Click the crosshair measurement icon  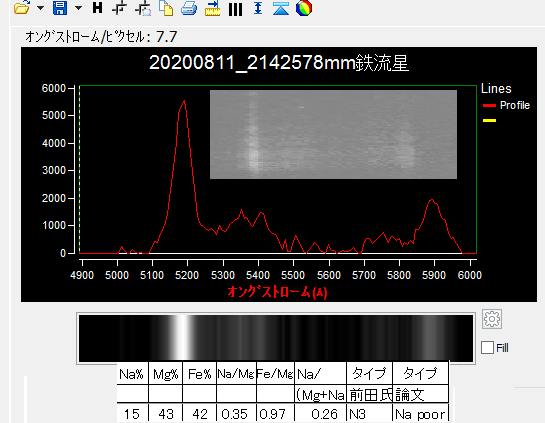pyautogui.click(x=119, y=8)
